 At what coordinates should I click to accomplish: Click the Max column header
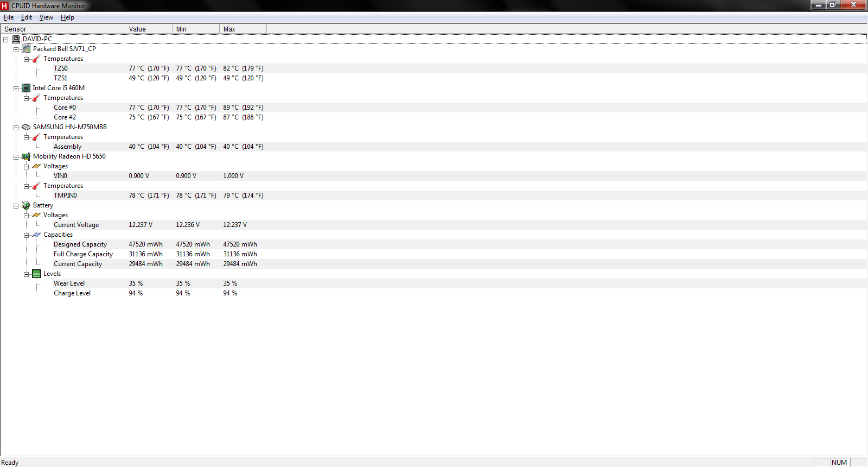[243, 29]
